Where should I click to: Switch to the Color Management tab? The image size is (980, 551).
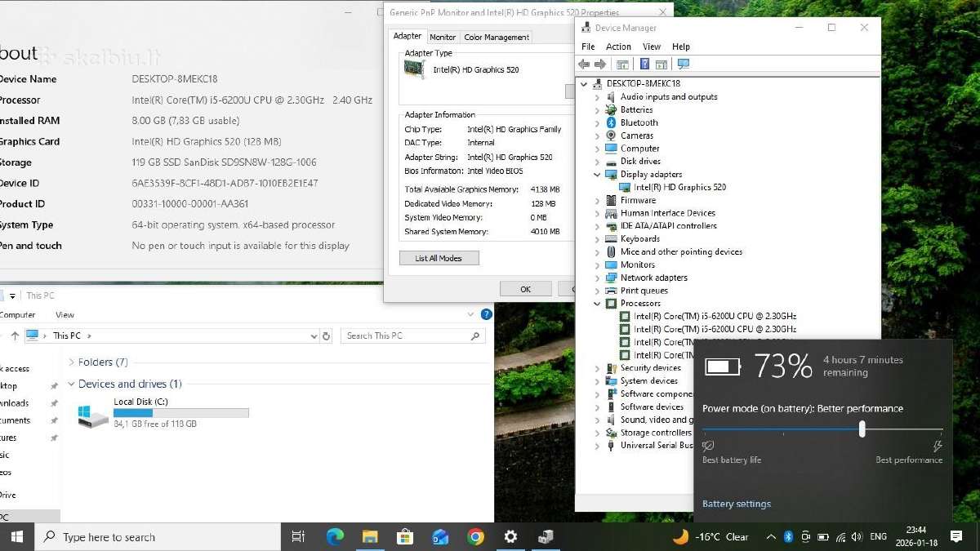click(497, 37)
